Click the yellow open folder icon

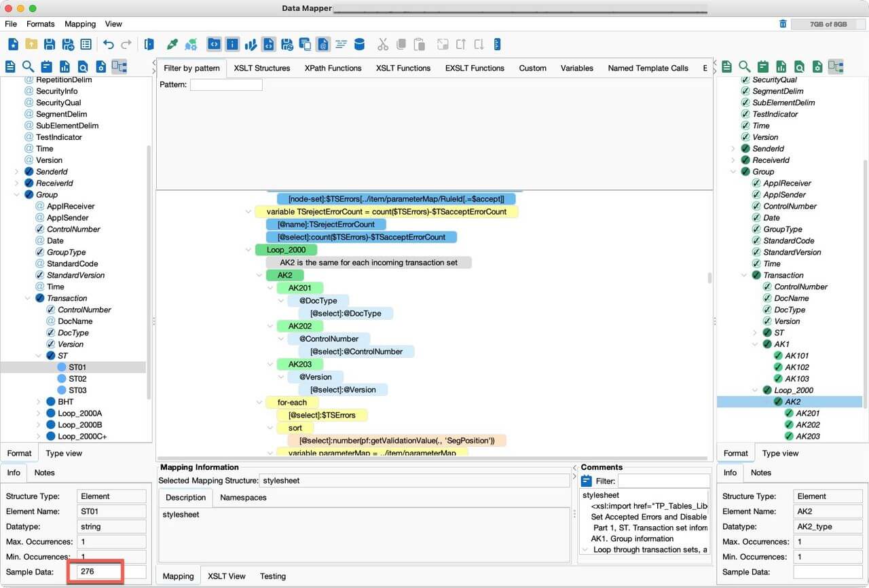click(31, 45)
